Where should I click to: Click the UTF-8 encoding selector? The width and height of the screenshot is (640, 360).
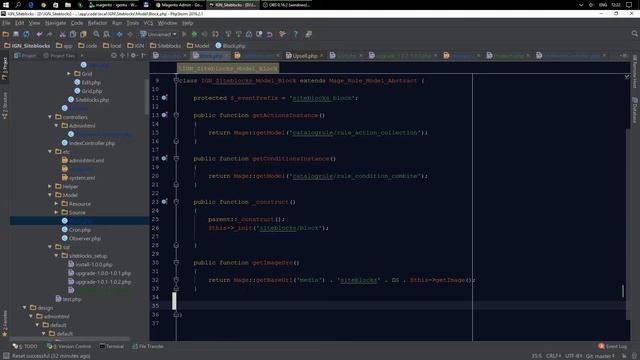(573, 356)
